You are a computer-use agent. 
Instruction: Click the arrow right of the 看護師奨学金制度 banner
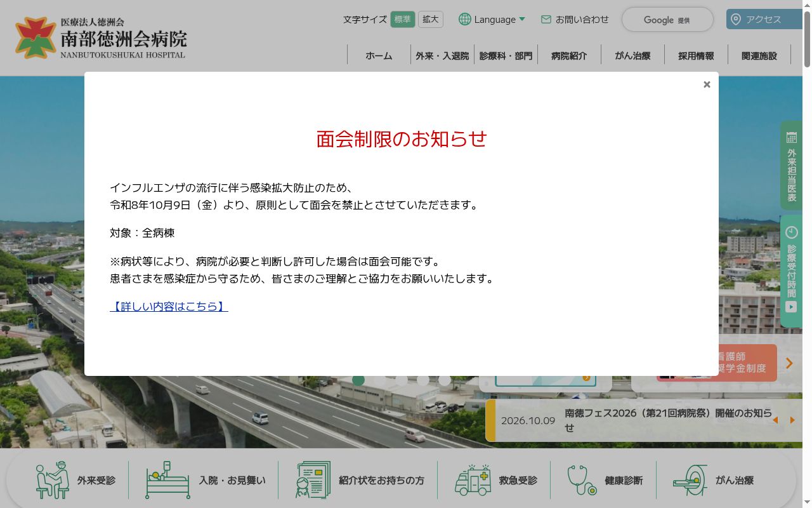point(790,363)
